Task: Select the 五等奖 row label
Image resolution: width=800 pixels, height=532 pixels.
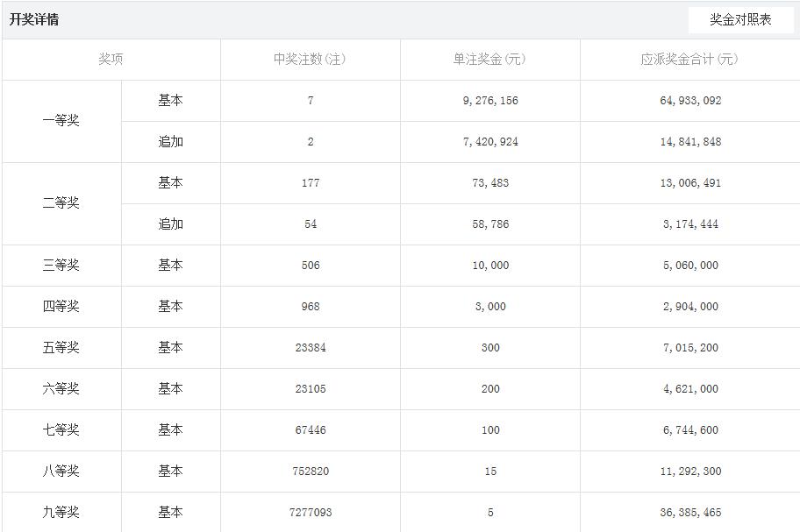Action: pos(61,348)
